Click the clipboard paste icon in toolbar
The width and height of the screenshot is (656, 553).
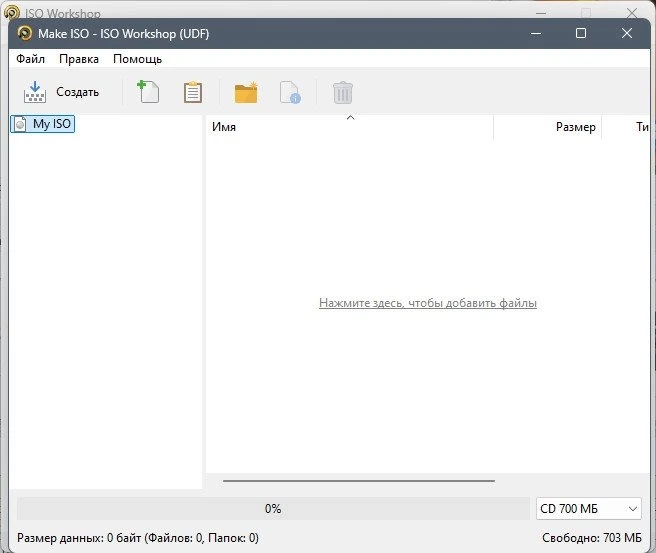pos(193,92)
